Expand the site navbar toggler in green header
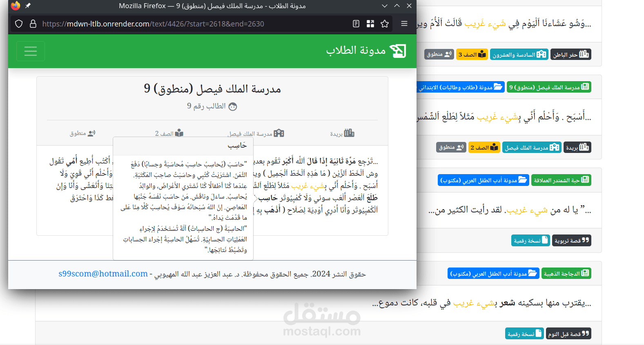This screenshot has height=345, width=644. (31, 51)
